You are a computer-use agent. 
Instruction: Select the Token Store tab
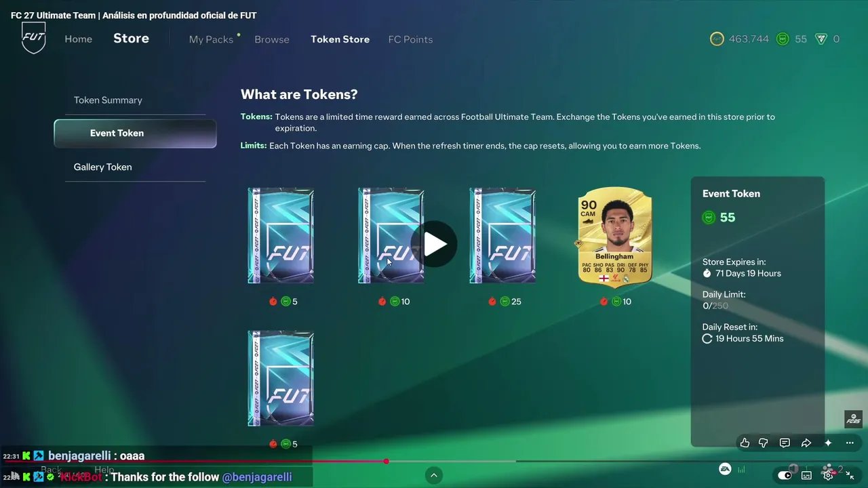(x=340, y=39)
